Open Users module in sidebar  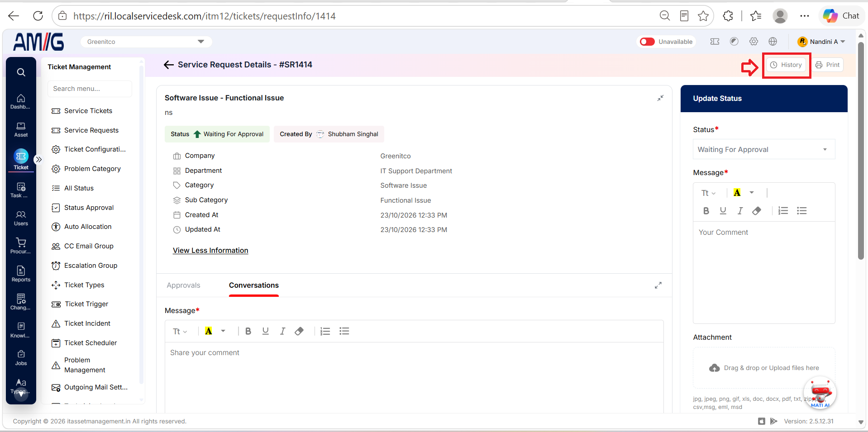[21, 218]
